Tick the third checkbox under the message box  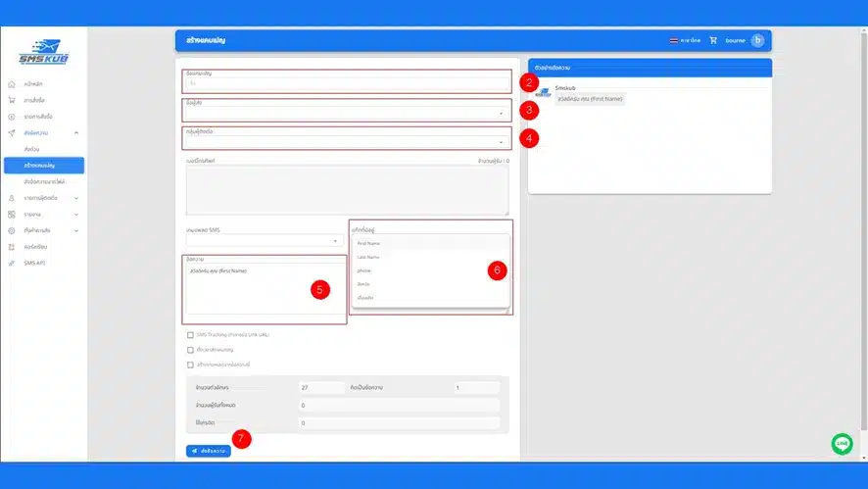tap(190, 365)
